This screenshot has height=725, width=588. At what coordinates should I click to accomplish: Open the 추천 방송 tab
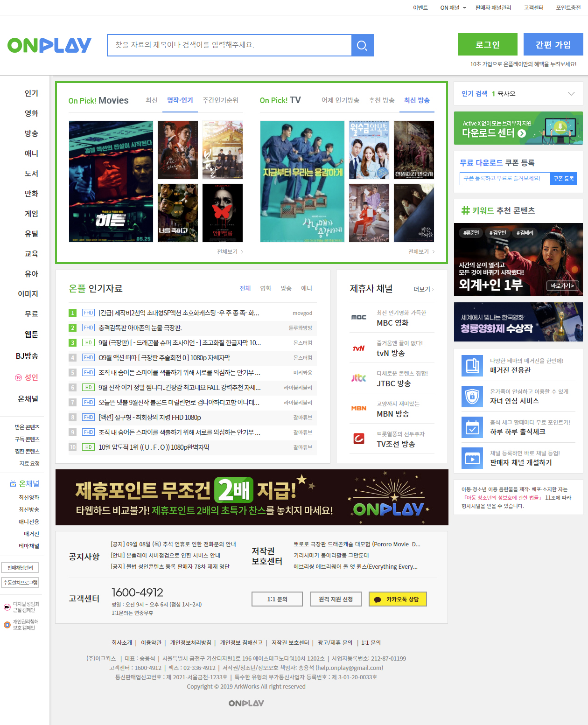coord(382,100)
